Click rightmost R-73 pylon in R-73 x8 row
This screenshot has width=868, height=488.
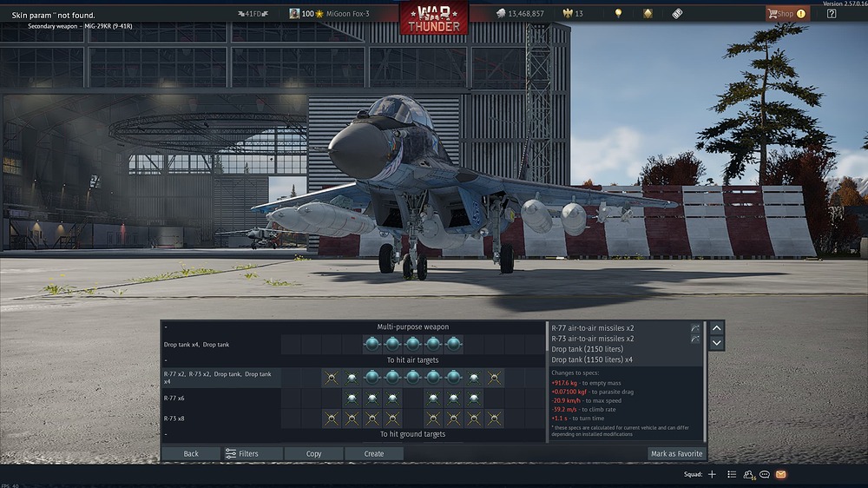[x=495, y=419]
